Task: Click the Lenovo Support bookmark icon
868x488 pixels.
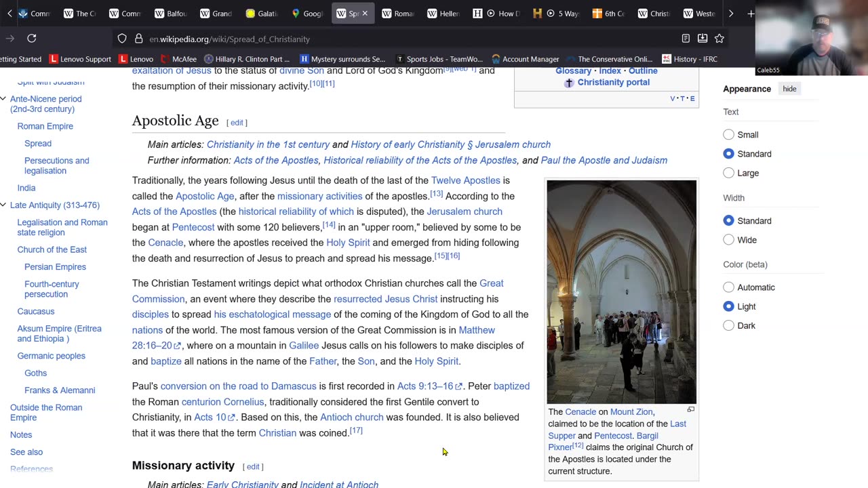Action: pyautogui.click(x=54, y=59)
